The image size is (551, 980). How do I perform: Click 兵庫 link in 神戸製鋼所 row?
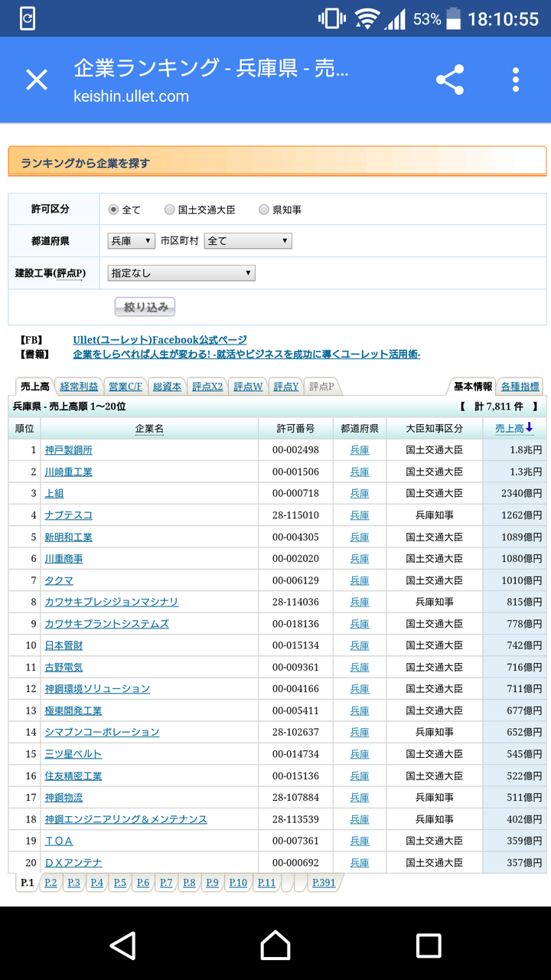[360, 450]
